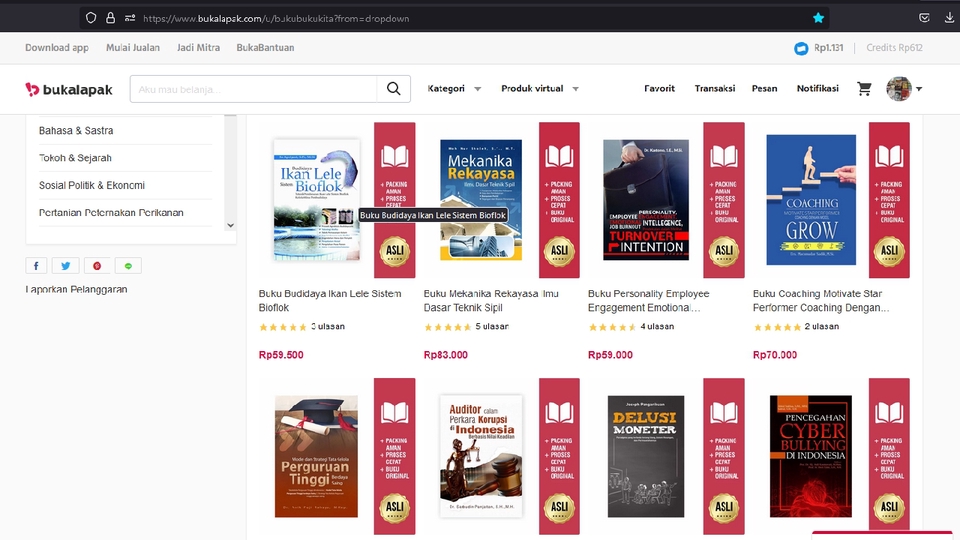The image size is (960, 540).
Task: Select the Bahasa & Sastra category
Action: [76, 130]
